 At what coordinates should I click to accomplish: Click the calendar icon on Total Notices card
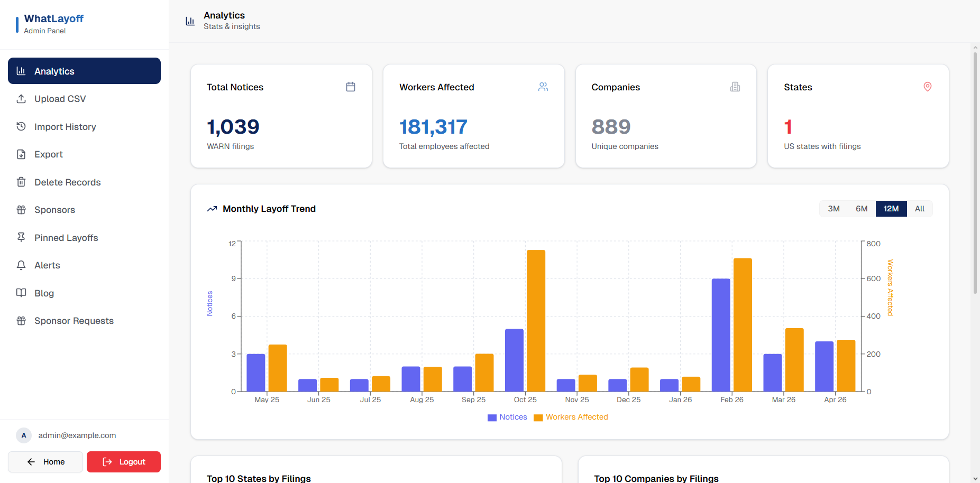click(x=351, y=87)
